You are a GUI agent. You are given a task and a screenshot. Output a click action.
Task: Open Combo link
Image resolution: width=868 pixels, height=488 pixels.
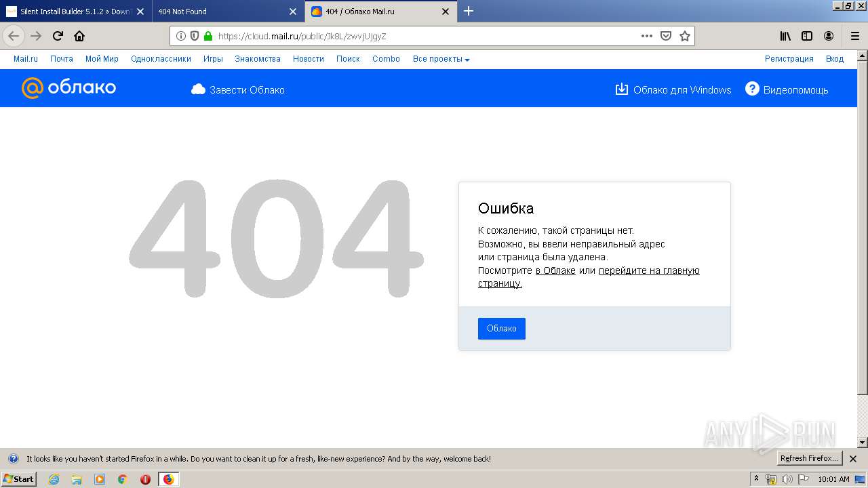[386, 59]
